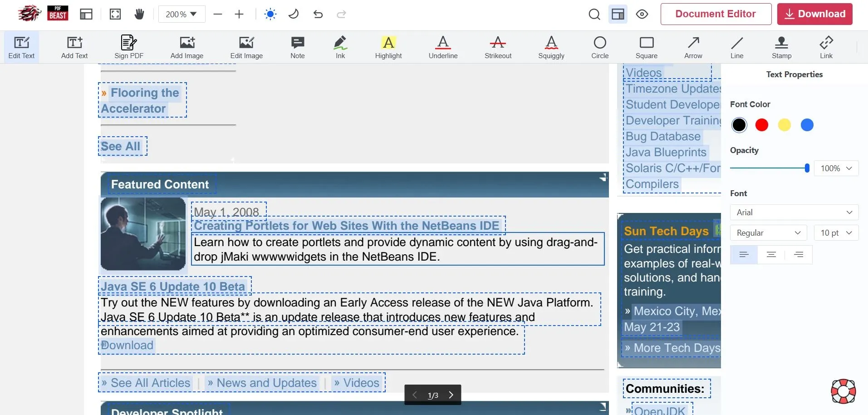This screenshot has width=868, height=415.
Task: Select the Highlight annotation tool
Action: click(388, 47)
